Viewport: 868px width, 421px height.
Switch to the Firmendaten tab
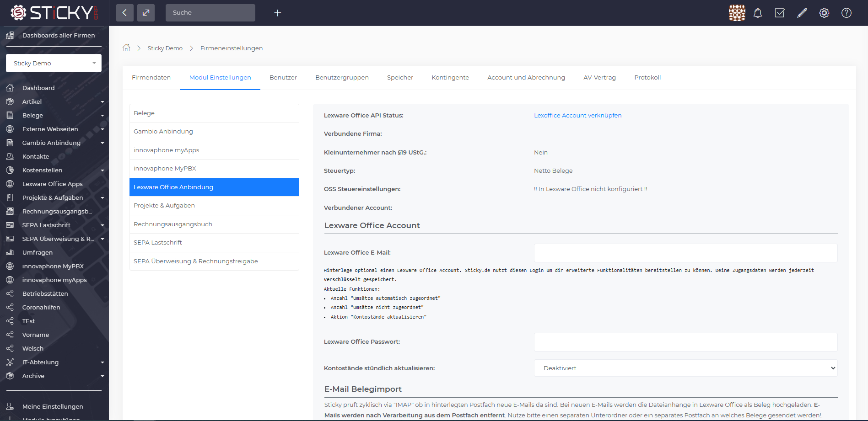point(151,77)
